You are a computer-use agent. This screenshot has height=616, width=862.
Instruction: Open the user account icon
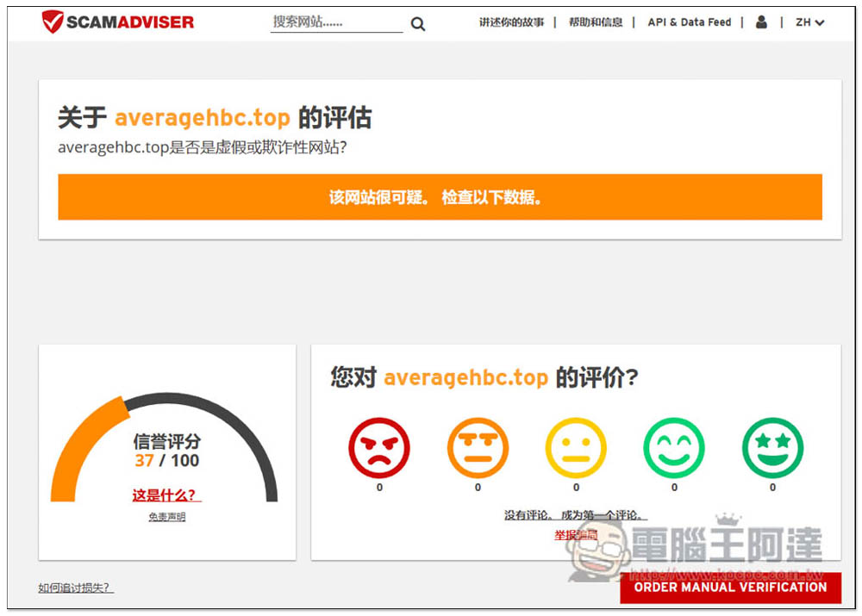coord(761,22)
